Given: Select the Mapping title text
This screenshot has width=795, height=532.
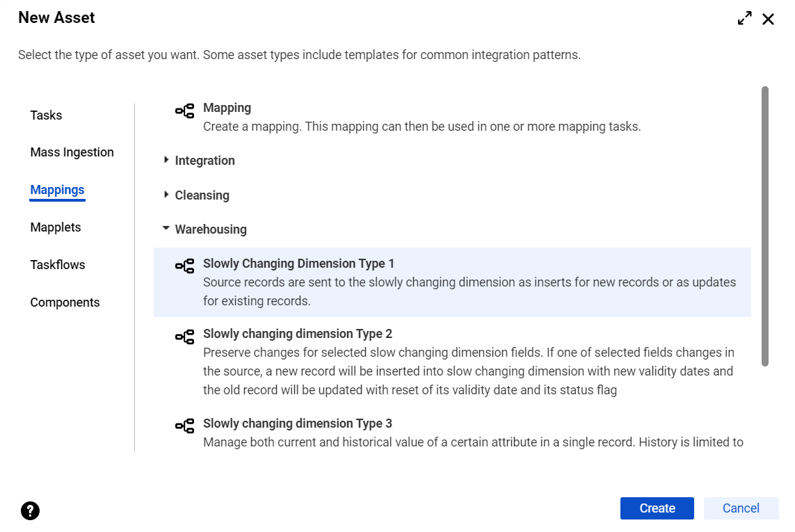Looking at the screenshot, I should tap(227, 108).
